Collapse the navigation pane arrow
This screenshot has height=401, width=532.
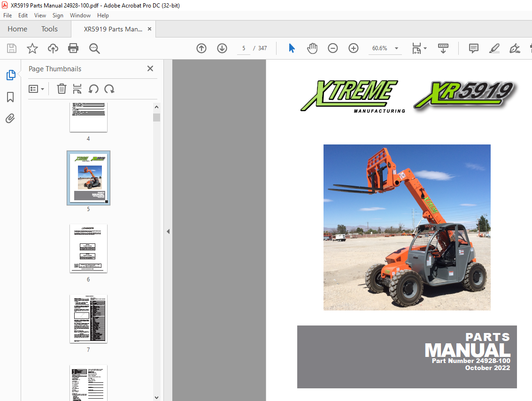[x=168, y=232]
